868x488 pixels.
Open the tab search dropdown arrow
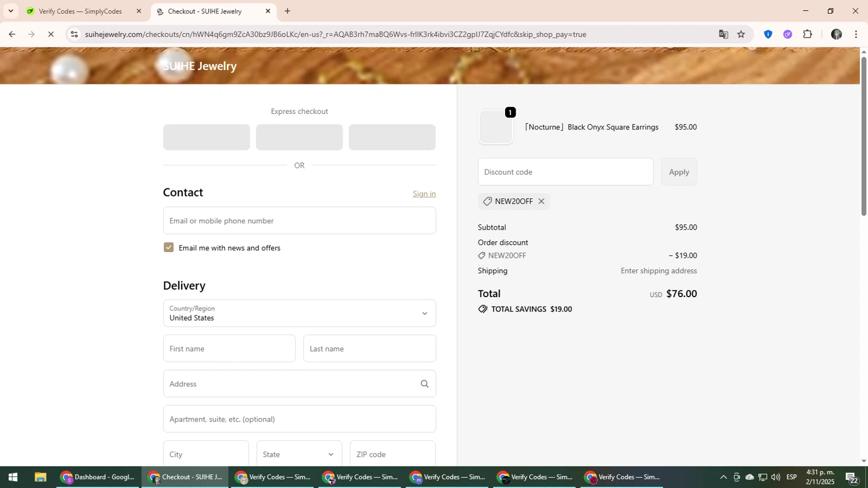tap(10, 11)
